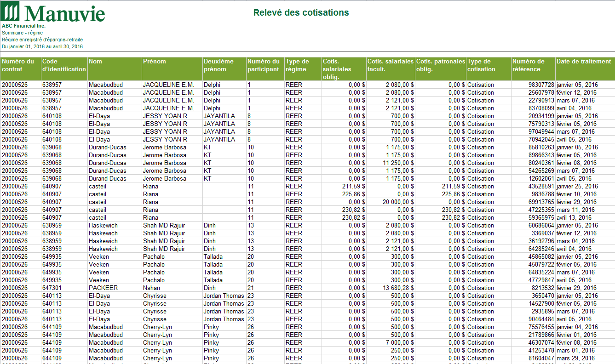The height and width of the screenshot is (364, 615).
Task: Select the 'Code d'identification' column header
Action: tap(63, 65)
